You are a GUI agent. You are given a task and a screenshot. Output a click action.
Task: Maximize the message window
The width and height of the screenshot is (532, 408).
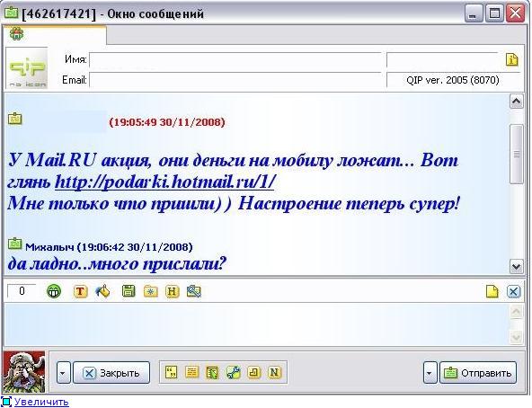pyautogui.click(x=494, y=13)
